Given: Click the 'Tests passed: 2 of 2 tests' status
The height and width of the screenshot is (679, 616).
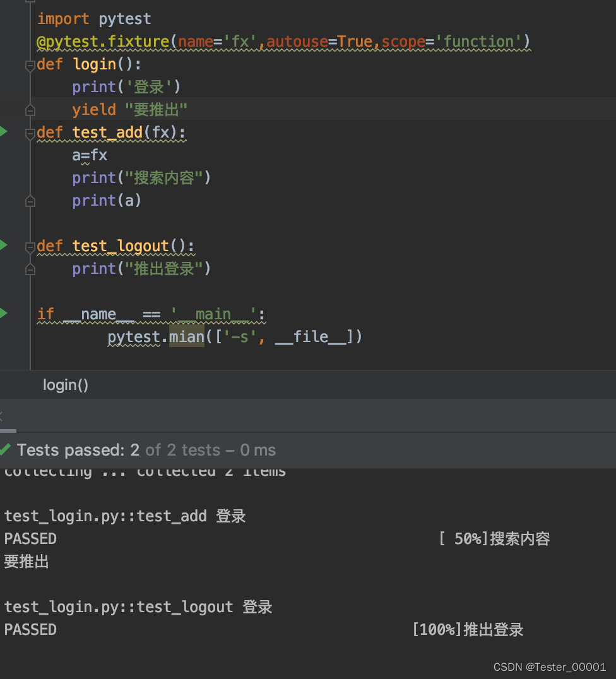Looking at the screenshot, I should [146, 450].
